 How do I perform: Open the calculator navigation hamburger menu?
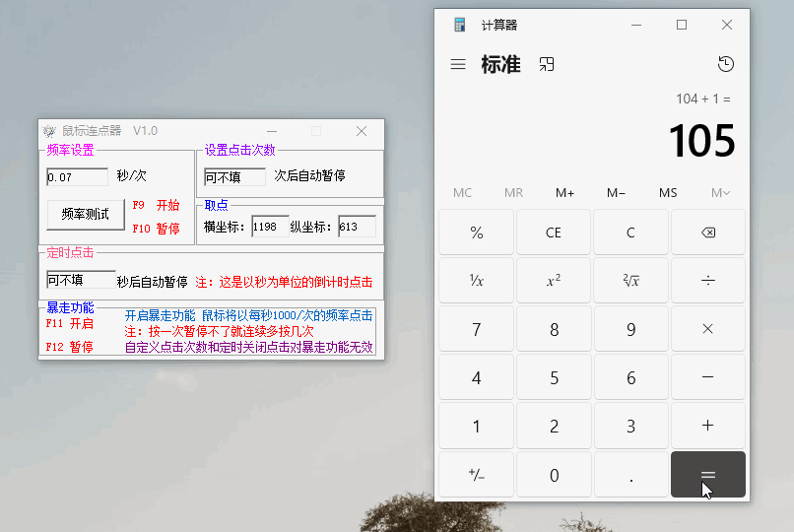pyautogui.click(x=458, y=64)
